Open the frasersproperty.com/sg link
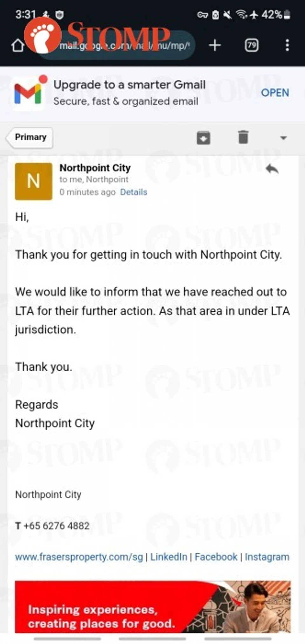 pyautogui.click(x=79, y=557)
